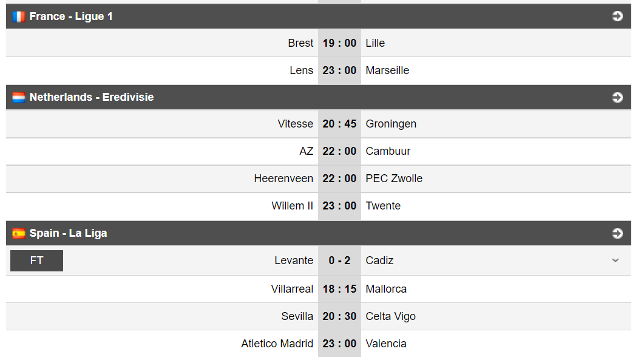Click the Lens home team name

coord(302,70)
